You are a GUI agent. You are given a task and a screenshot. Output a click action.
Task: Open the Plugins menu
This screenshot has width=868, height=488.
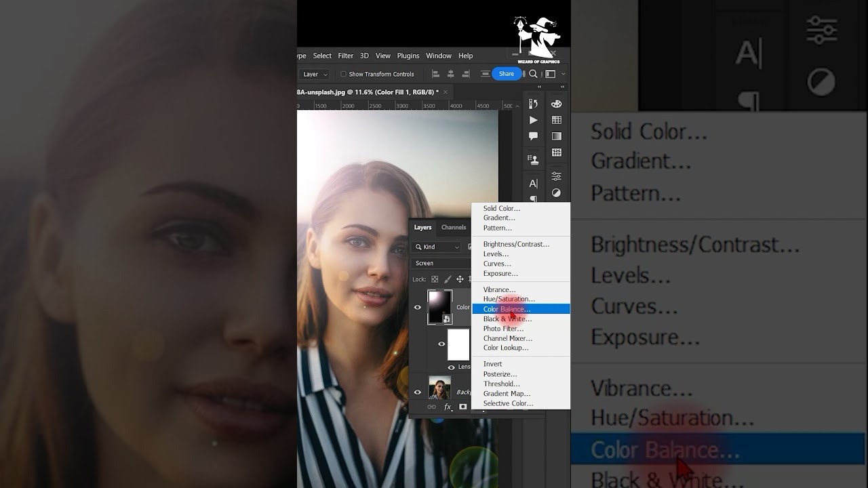click(x=408, y=56)
